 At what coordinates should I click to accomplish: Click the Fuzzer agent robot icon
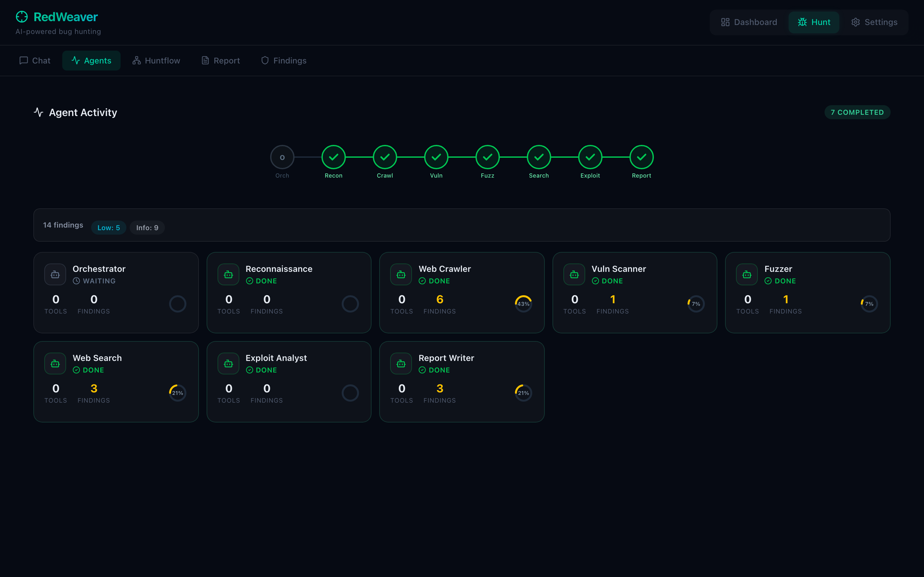(x=747, y=274)
